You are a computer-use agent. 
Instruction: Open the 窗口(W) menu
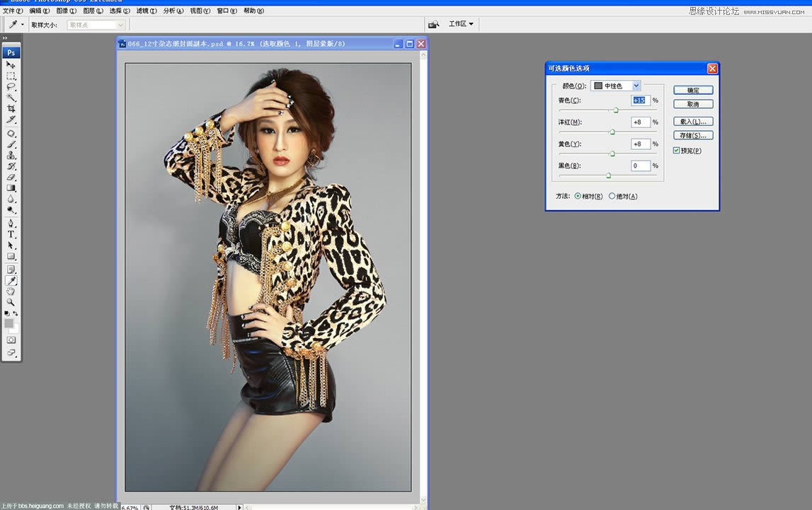(227, 11)
